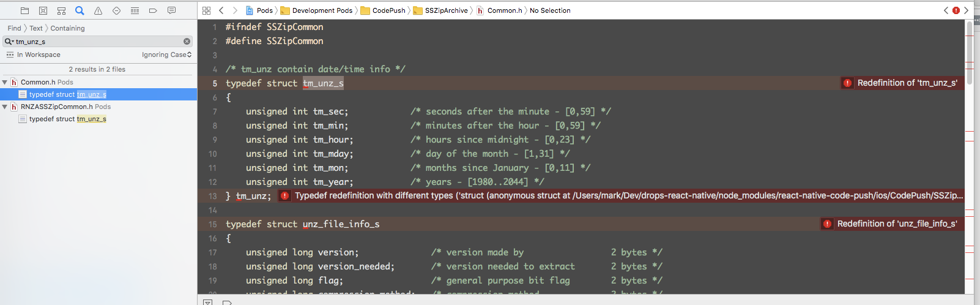
Task: Open the Debug navigator icon
Action: [135, 10]
